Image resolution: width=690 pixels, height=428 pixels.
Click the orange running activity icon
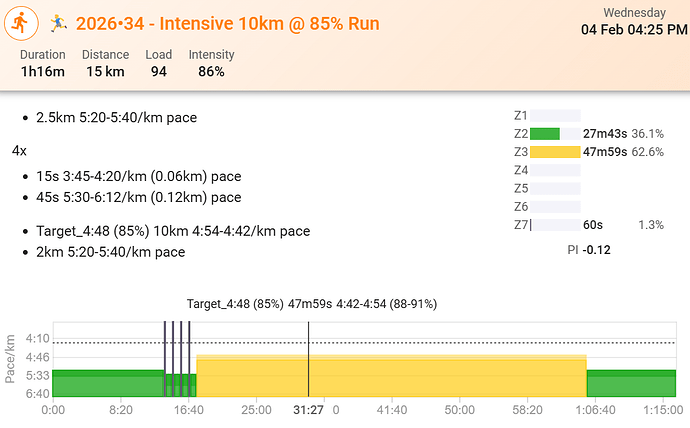pos(23,21)
